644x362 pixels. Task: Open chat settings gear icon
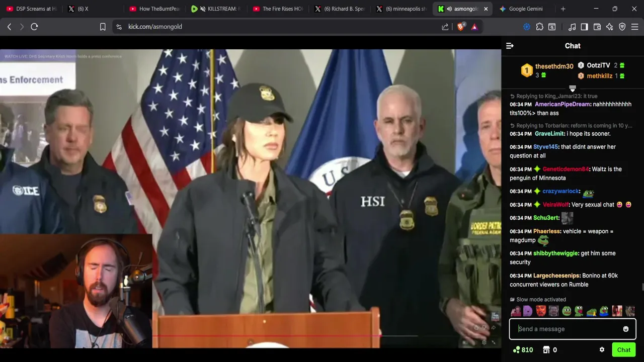(x=602, y=350)
